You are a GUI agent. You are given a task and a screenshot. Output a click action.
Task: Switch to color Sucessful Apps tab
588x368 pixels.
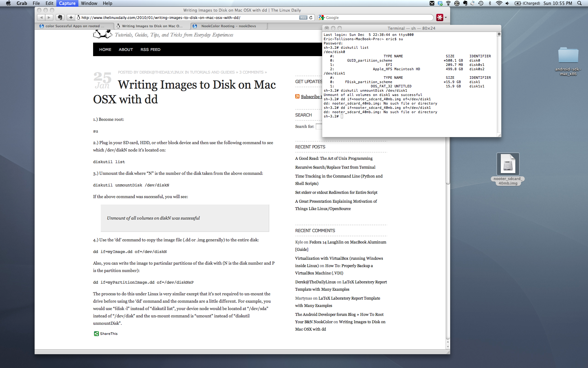click(x=75, y=26)
